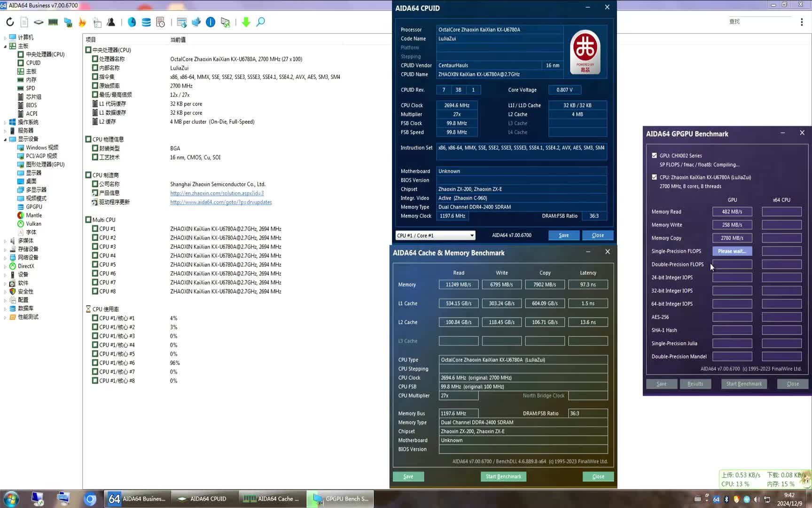Select SPD under the motherboard tree
Screen dimensions: 812x508
tap(31, 88)
